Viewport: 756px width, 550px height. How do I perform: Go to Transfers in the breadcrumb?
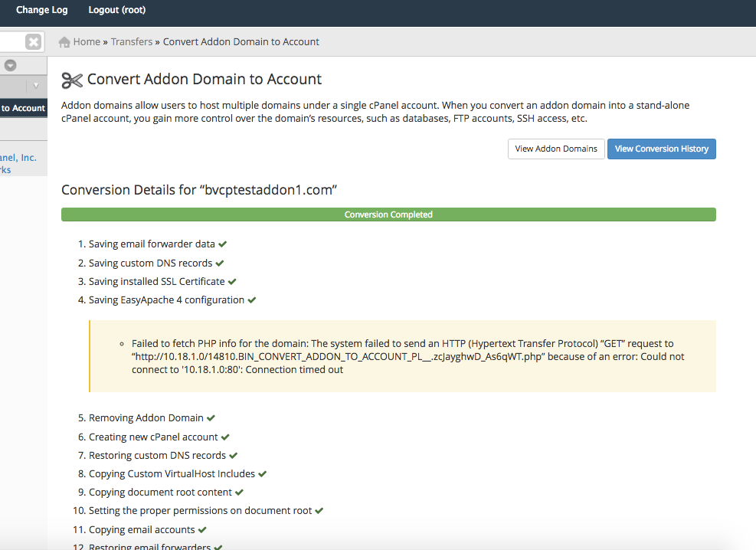coord(132,42)
